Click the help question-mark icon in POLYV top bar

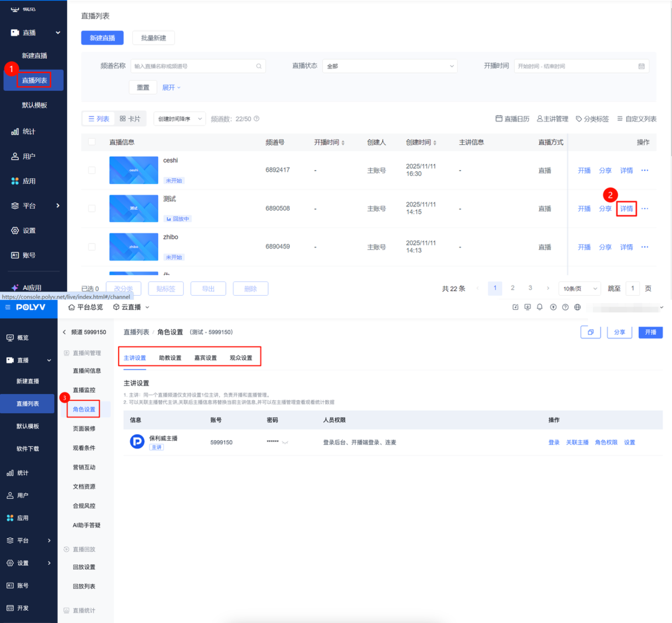[565, 307]
